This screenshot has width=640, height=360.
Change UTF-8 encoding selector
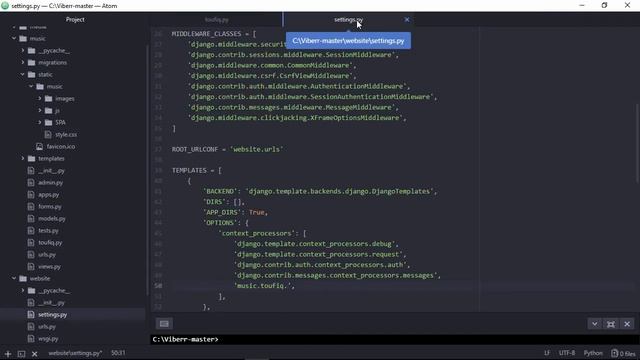pyautogui.click(x=567, y=353)
